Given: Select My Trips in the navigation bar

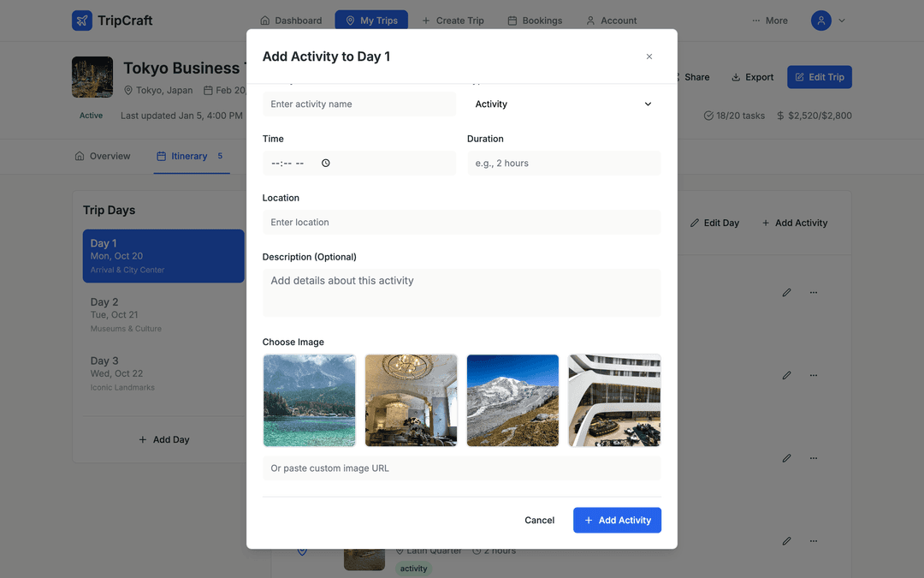Looking at the screenshot, I should (x=371, y=20).
